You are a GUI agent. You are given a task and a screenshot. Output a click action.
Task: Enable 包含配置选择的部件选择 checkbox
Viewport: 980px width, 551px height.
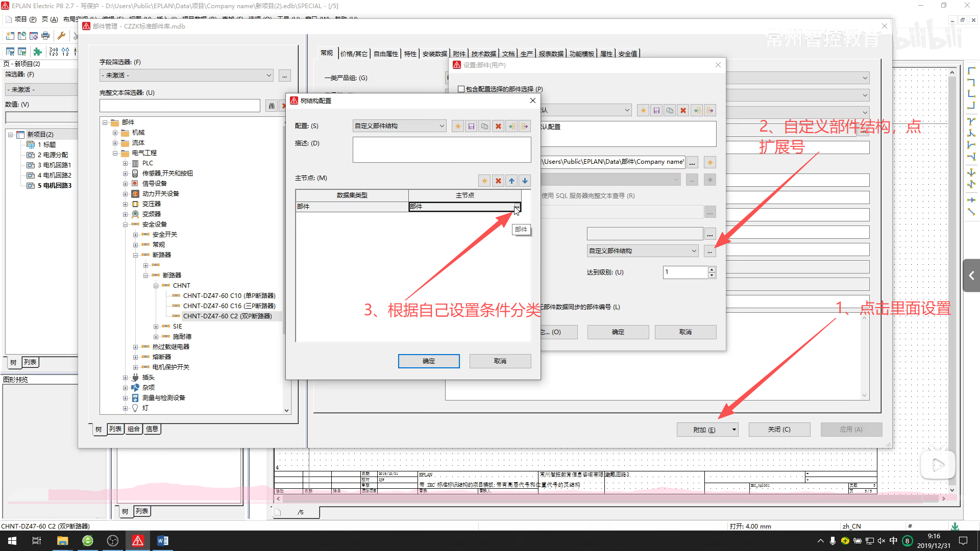pyautogui.click(x=461, y=89)
